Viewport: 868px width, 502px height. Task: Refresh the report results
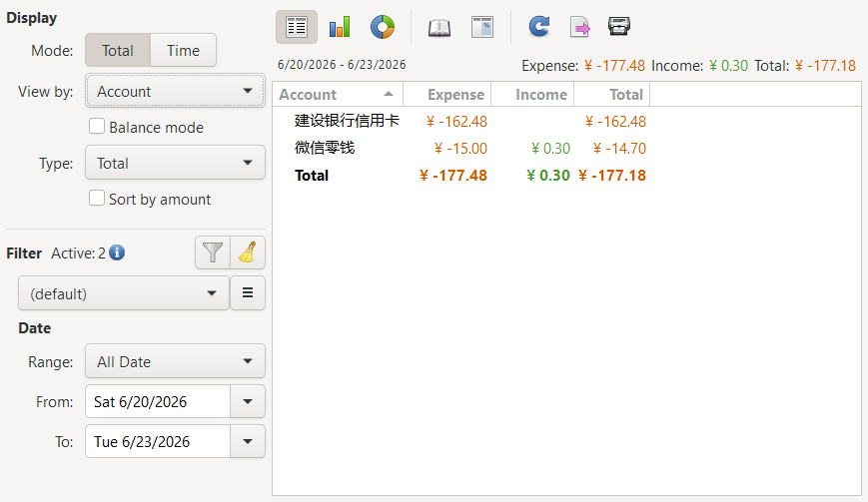(538, 27)
